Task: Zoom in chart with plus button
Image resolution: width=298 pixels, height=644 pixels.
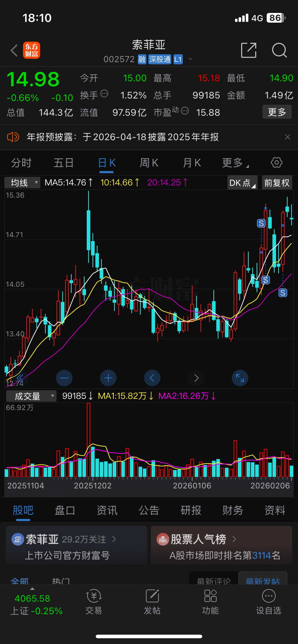Action: click(108, 378)
